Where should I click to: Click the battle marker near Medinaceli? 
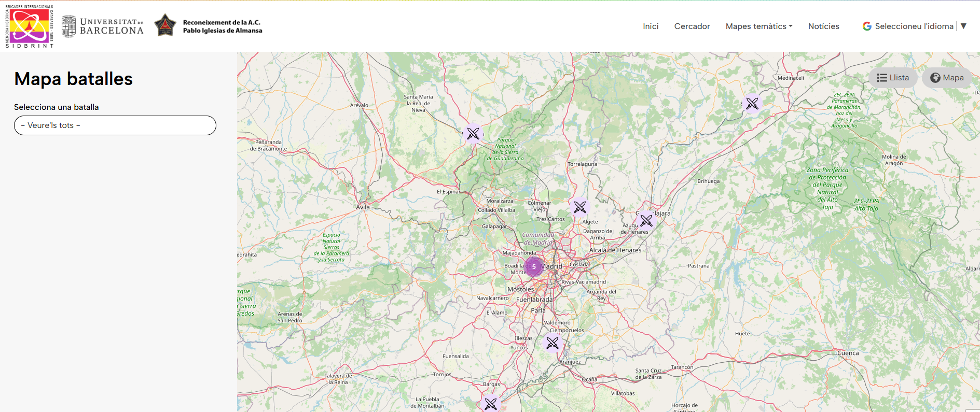[752, 104]
